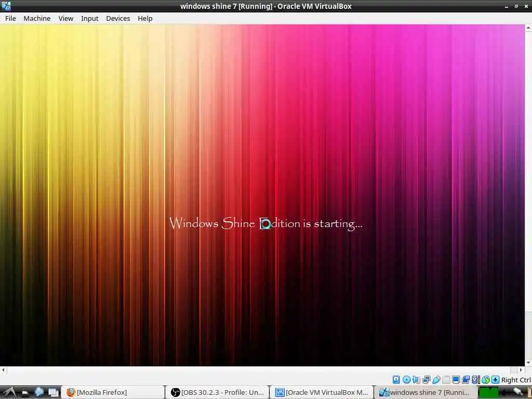This screenshot has width=532, height=399.
Task: Click the optical disc status icon
Action: pos(406,380)
